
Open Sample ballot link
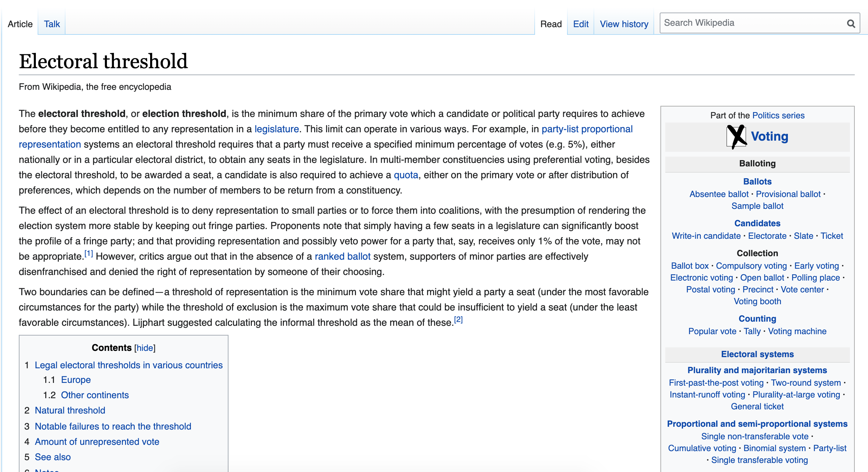(x=757, y=206)
